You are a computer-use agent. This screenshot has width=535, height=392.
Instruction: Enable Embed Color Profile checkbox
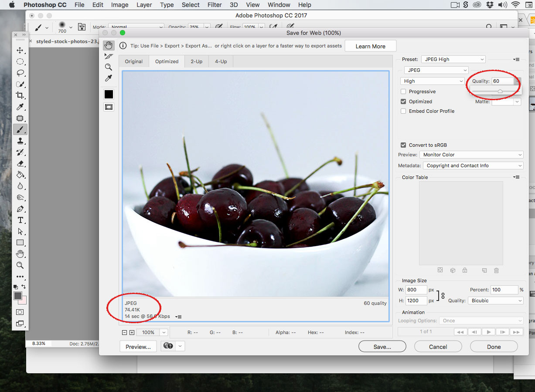(x=403, y=111)
